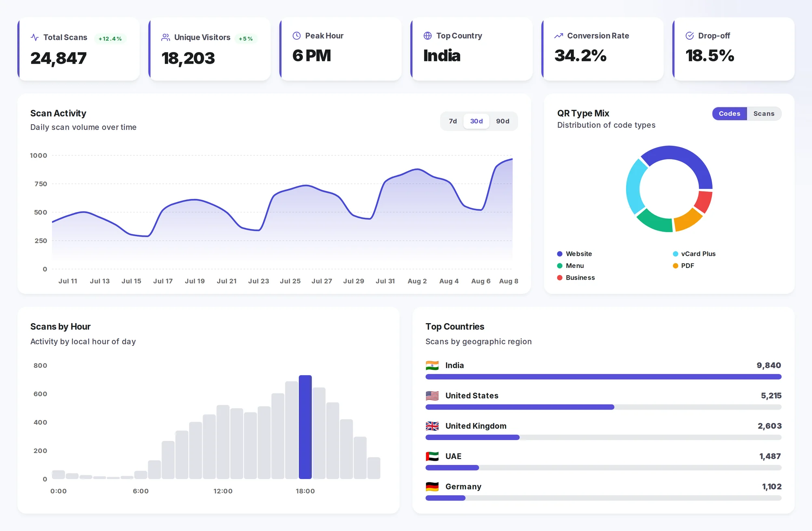812x531 pixels.
Task: Click the Aug 8 x-axis label
Action: 508,281
